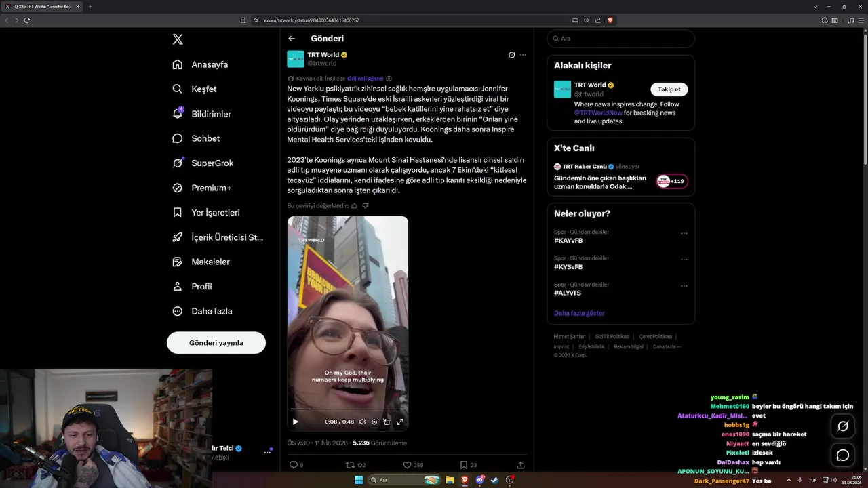Play the video
The image size is (868, 488).
pos(295,422)
